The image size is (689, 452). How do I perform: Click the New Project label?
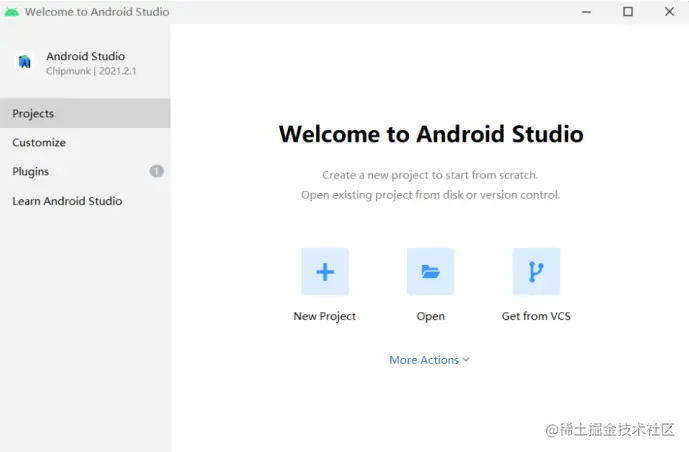point(325,316)
